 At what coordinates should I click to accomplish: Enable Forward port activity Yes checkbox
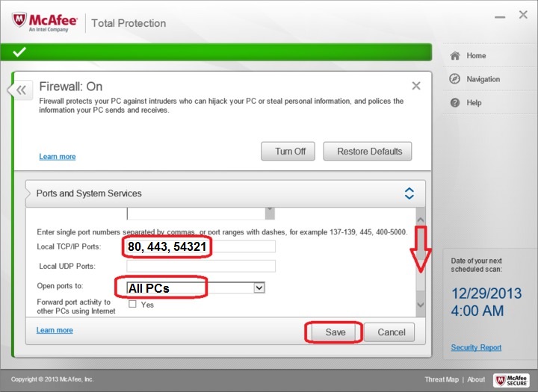tap(132, 305)
